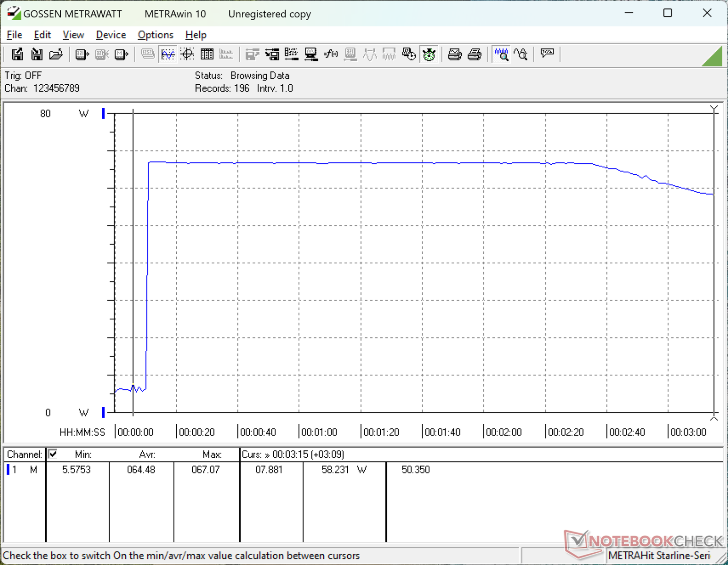Click the meter memory 'M' read icon
Viewport: 728px width, 565px height.
pyautogui.click(x=122, y=55)
